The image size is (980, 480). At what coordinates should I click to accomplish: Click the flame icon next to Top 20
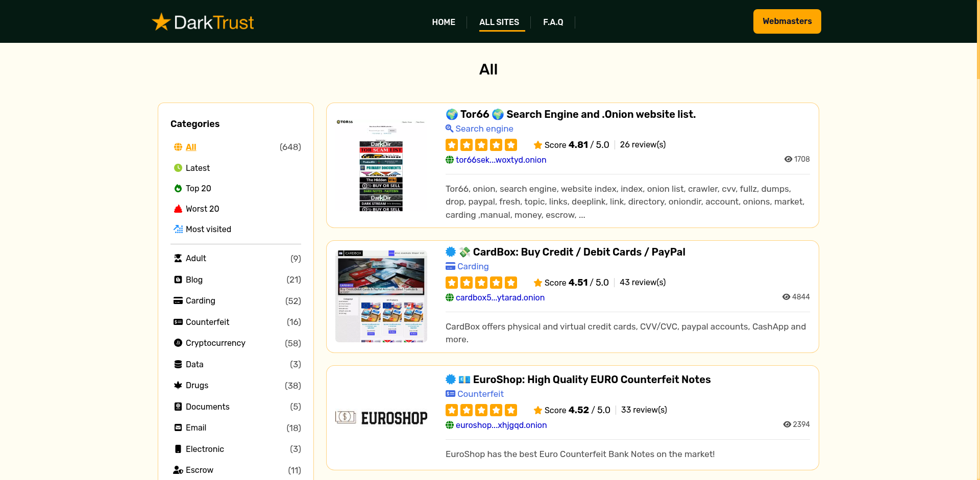[178, 188]
